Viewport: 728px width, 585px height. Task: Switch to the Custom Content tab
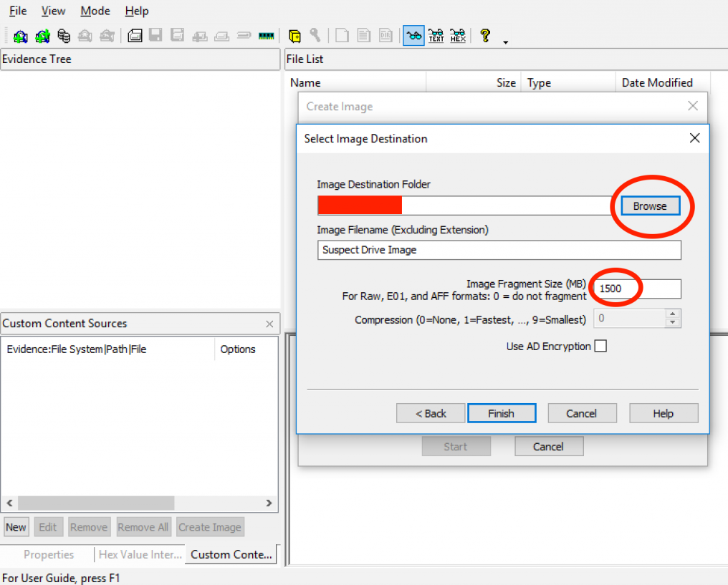(231, 554)
